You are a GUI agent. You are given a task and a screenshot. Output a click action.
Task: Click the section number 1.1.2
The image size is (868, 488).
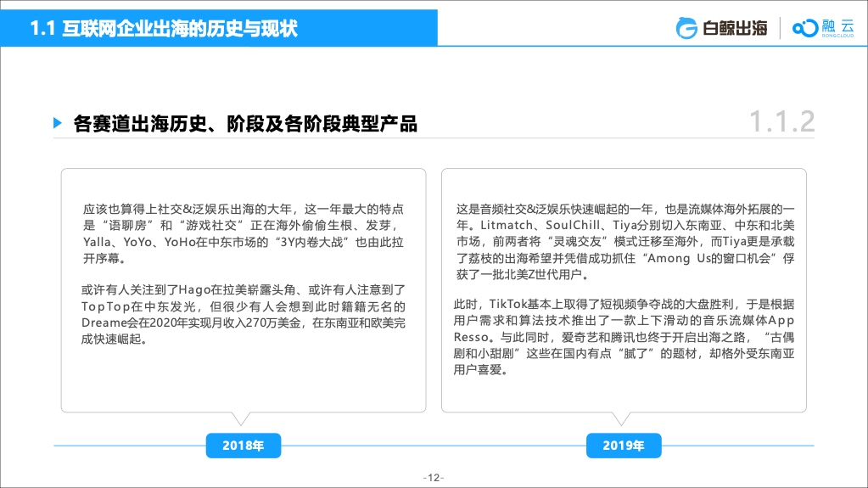tap(781, 122)
